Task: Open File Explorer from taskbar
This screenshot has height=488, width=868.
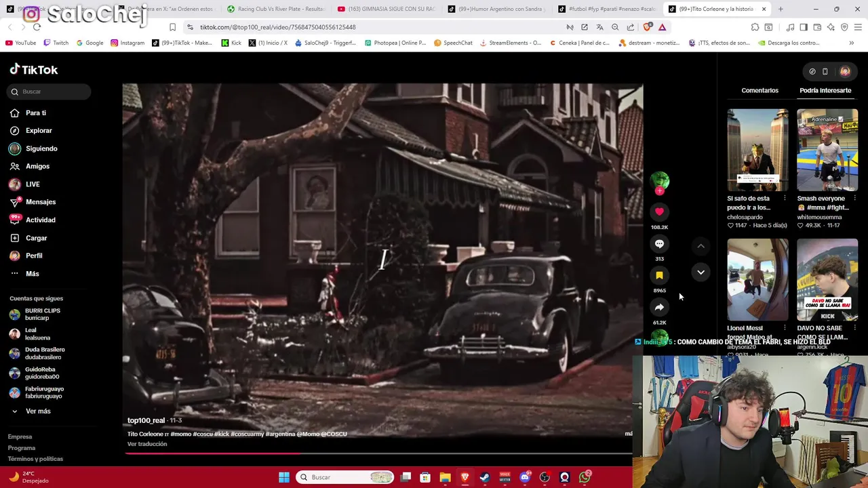Action: (445, 477)
